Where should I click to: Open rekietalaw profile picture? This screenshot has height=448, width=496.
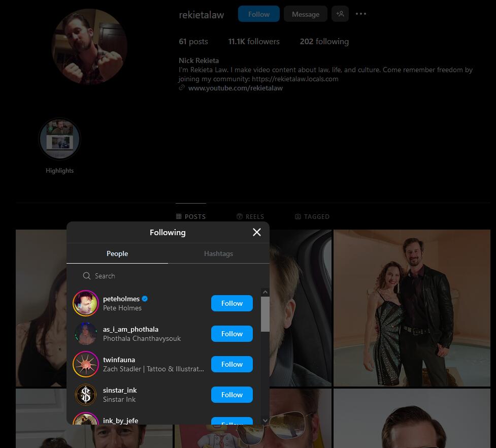(89, 47)
